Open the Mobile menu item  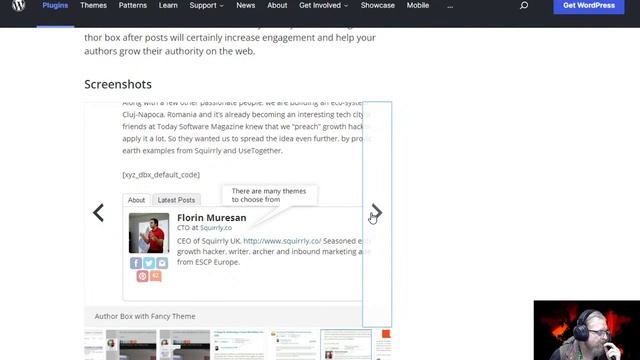click(418, 5)
